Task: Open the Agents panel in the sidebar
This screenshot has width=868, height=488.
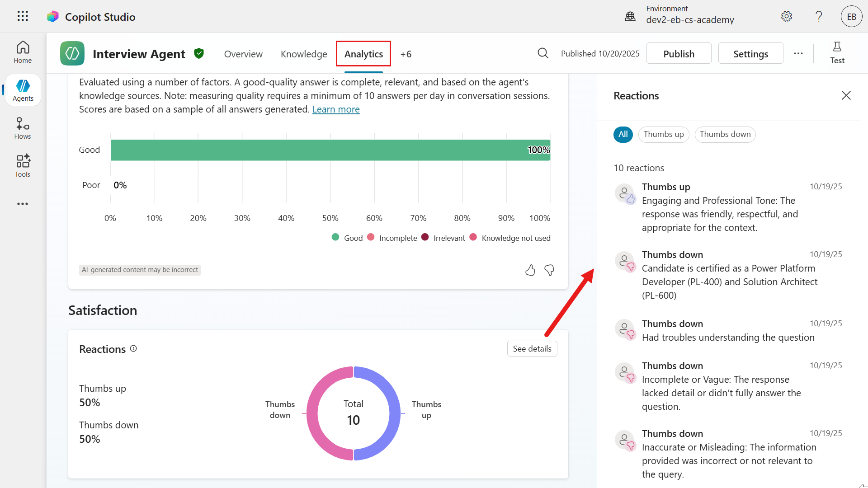Action: click(23, 89)
